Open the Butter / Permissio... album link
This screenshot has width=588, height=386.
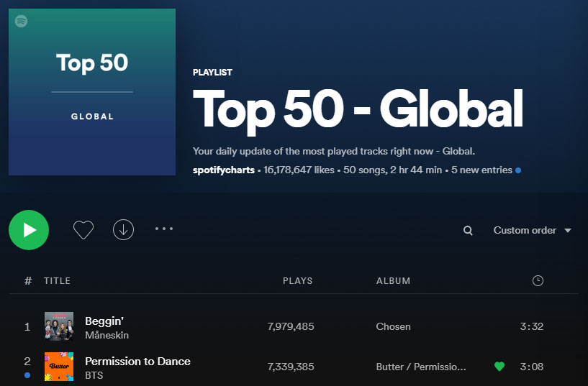point(421,367)
